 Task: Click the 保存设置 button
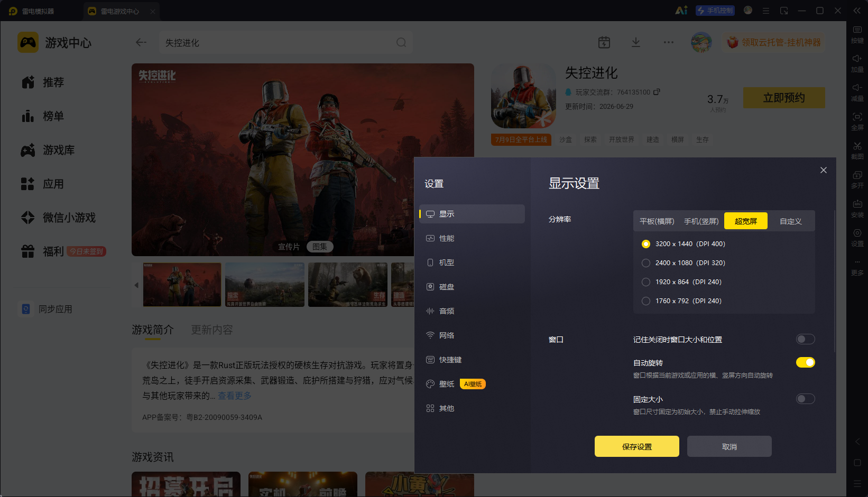point(636,446)
